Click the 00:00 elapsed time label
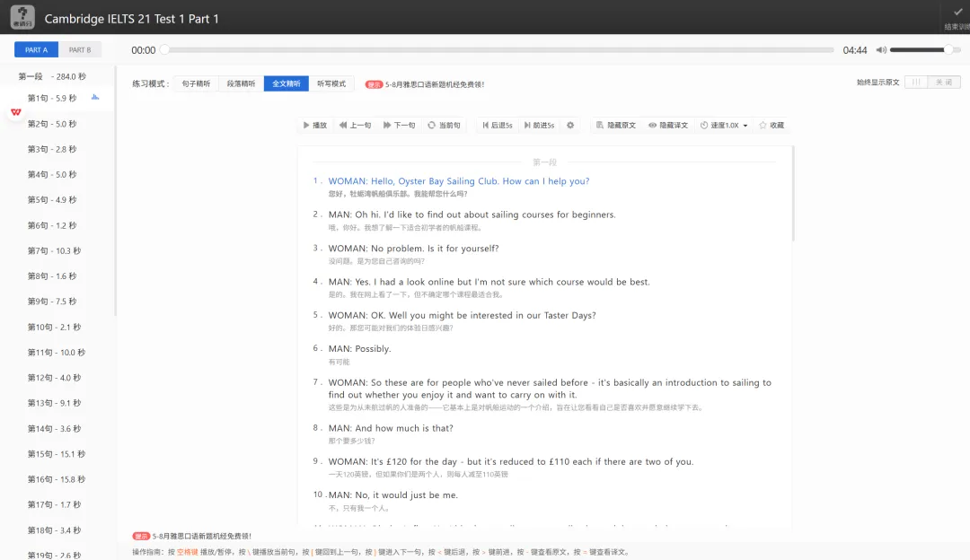Screen dimensions: 970x560 pyautogui.click(x=143, y=50)
